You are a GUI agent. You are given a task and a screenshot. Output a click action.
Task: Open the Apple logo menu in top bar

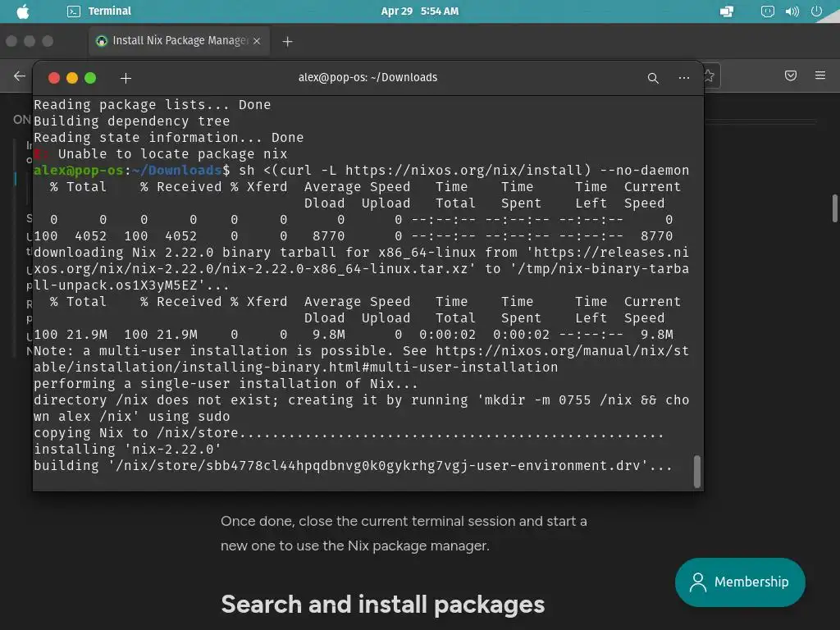click(x=23, y=11)
